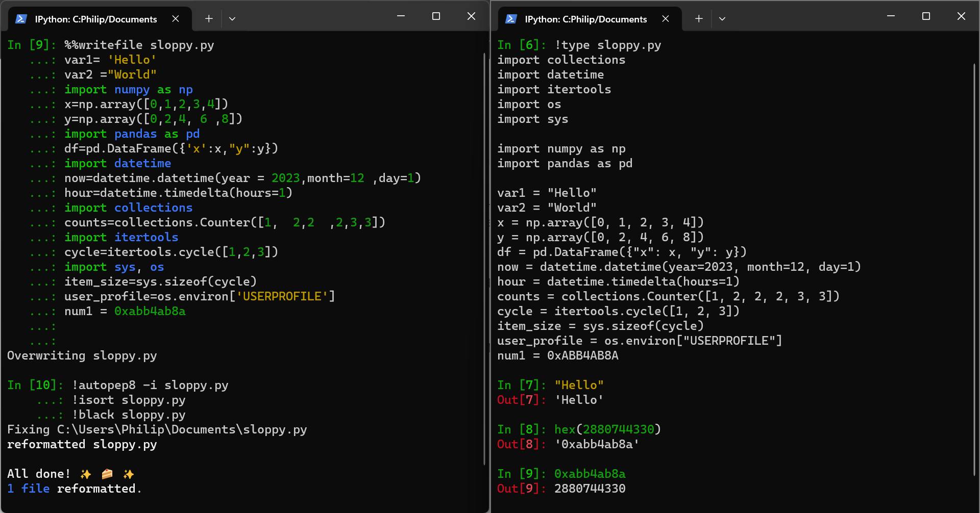This screenshot has width=980, height=513.
Task: Click 'x=np.array([0,1,2,3,4])' in left window
Action: click(146, 104)
